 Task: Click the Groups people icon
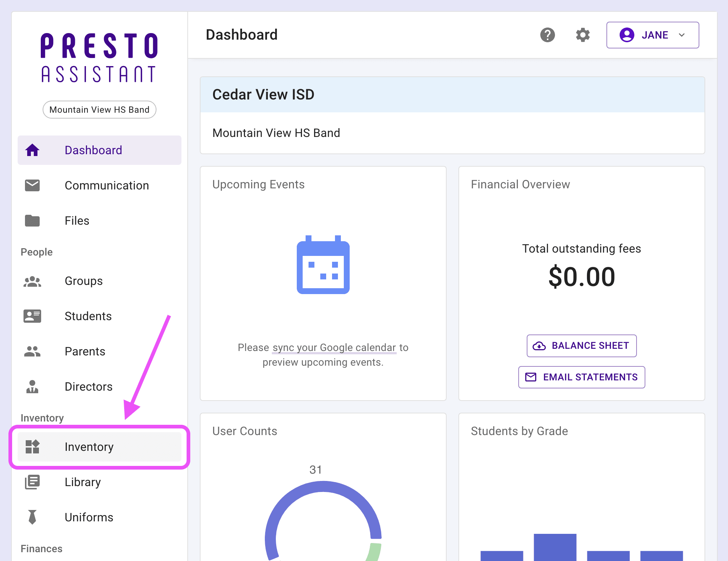tap(32, 281)
